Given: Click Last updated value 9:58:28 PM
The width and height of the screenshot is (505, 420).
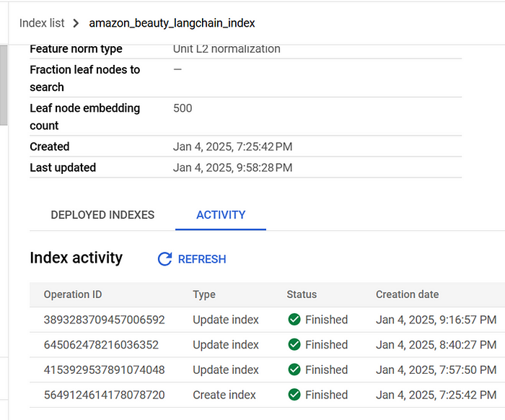Looking at the screenshot, I should 233,168.
